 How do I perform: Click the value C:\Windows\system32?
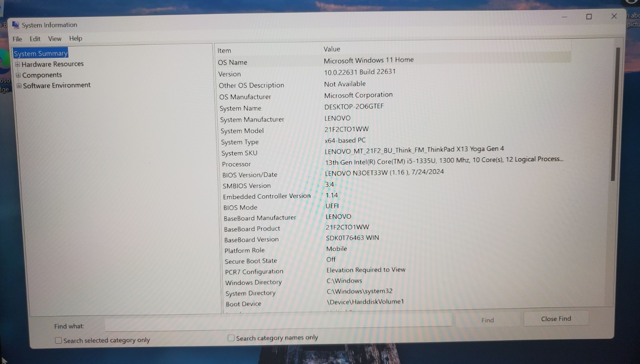click(360, 291)
